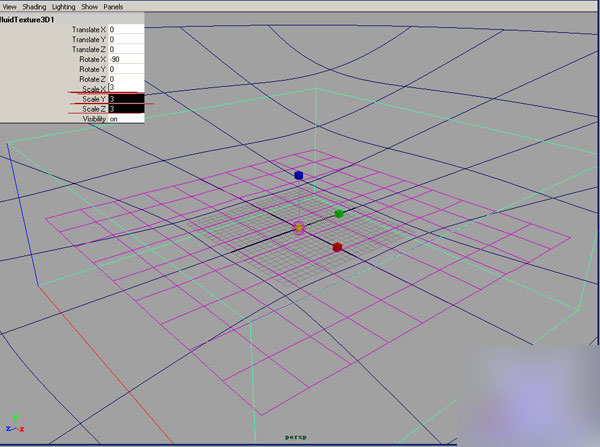
Task: Select the Visibility attribute label
Action: [x=94, y=119]
